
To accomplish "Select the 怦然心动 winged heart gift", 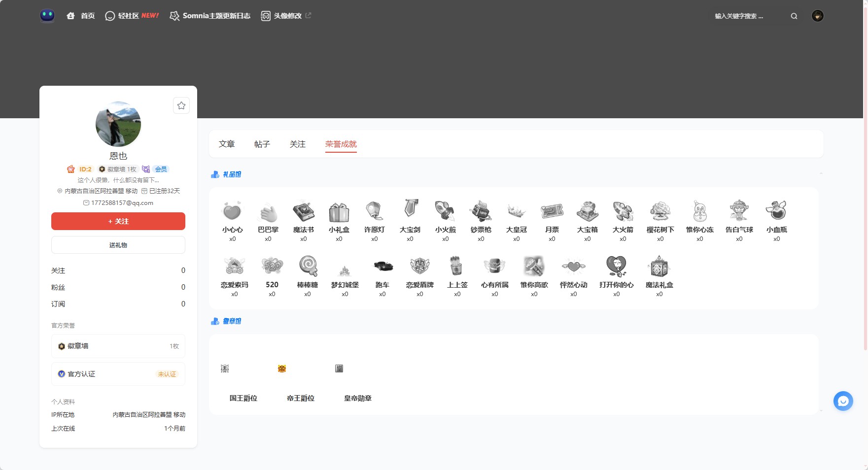I will [574, 266].
